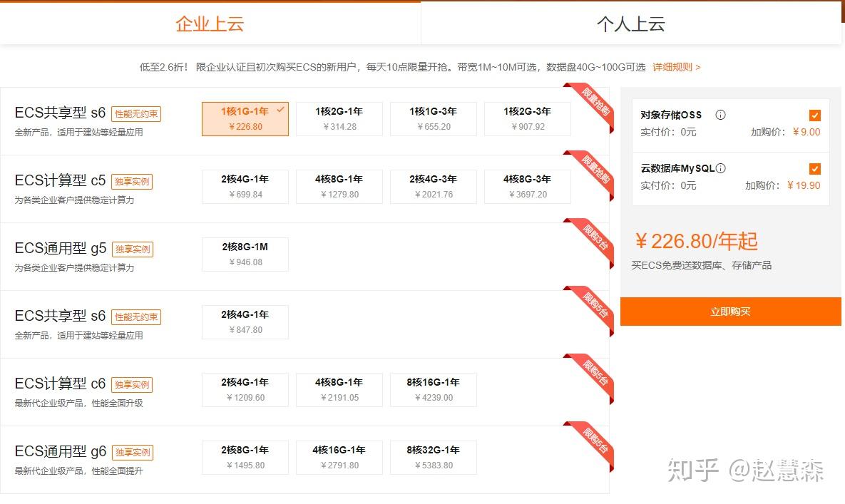
Task: Pick g6 4核16G-1年 ¥2791.80 plan
Action: 339,458
